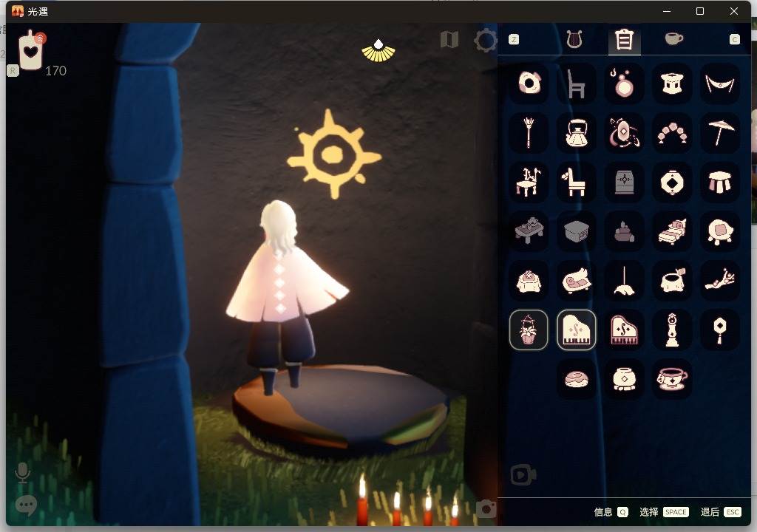757x532 pixels.
Task: Select the highlighted white grand piano
Action: (577, 330)
